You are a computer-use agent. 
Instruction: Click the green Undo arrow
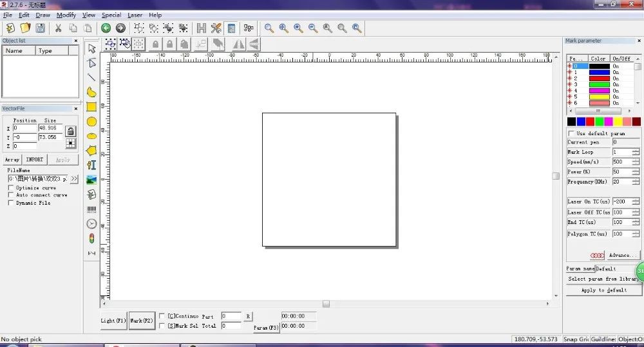(106, 28)
